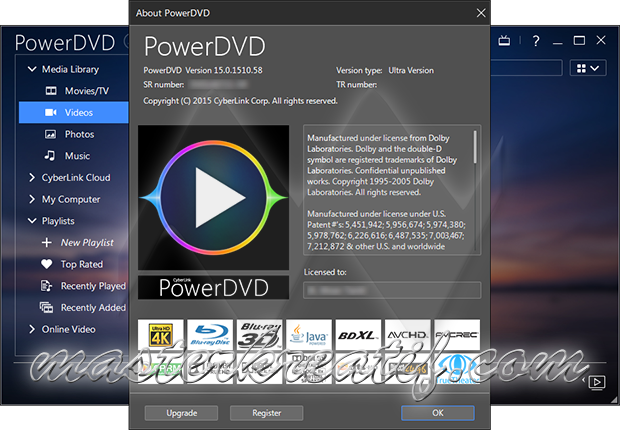Select the Videos camera icon
Screen dimensions: 620x430
[x=51, y=112]
